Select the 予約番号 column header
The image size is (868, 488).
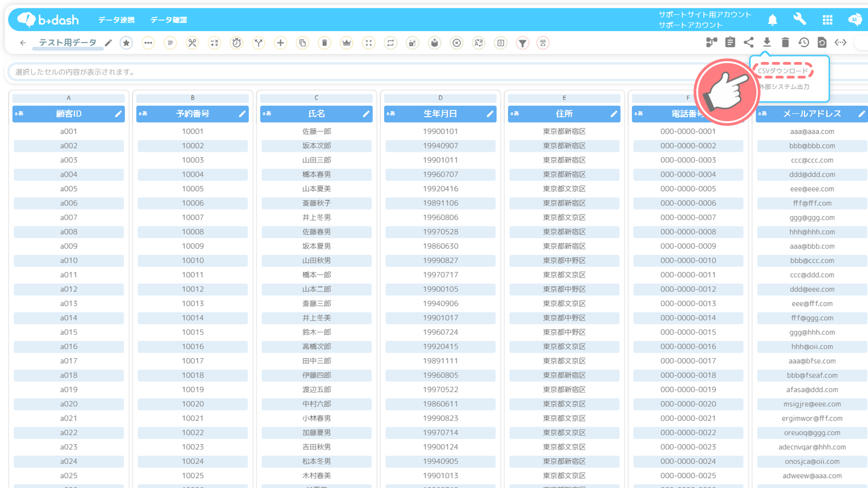[x=192, y=114]
